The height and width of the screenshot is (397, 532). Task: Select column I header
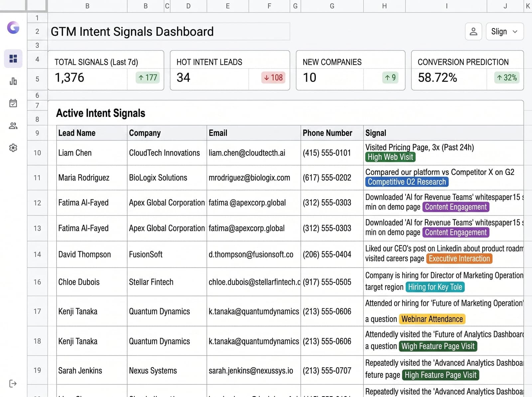[x=446, y=6]
